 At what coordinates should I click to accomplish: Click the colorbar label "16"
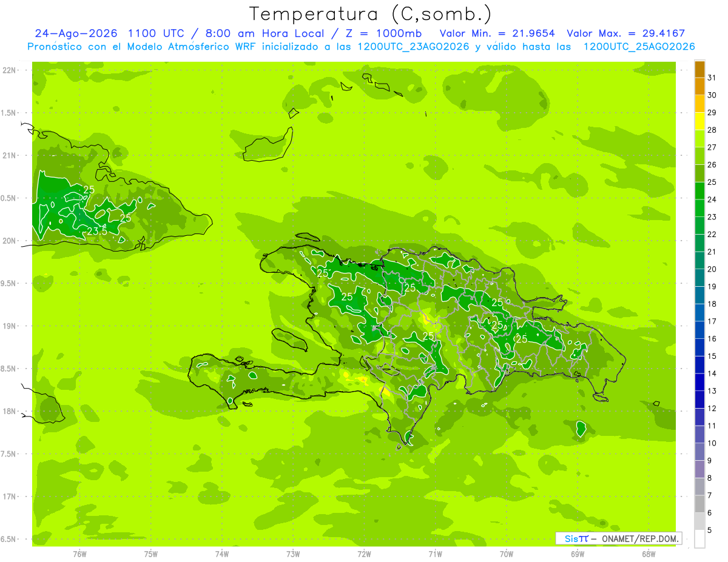click(712, 338)
